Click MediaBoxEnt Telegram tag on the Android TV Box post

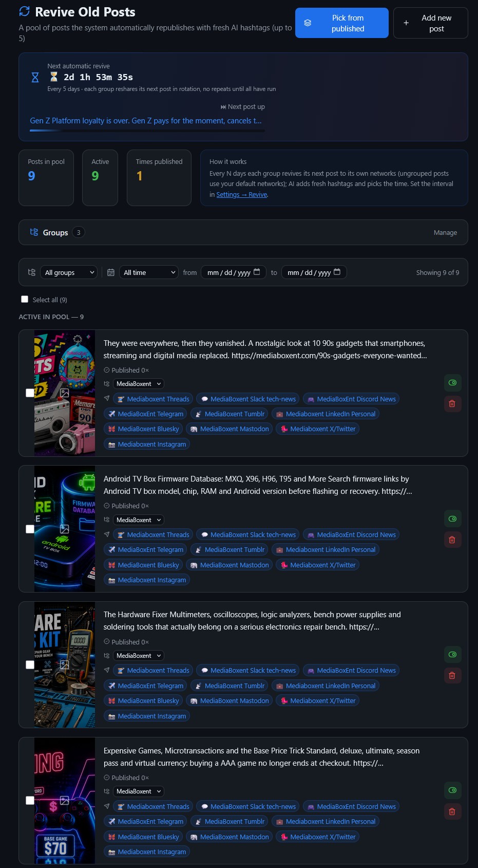[145, 550]
